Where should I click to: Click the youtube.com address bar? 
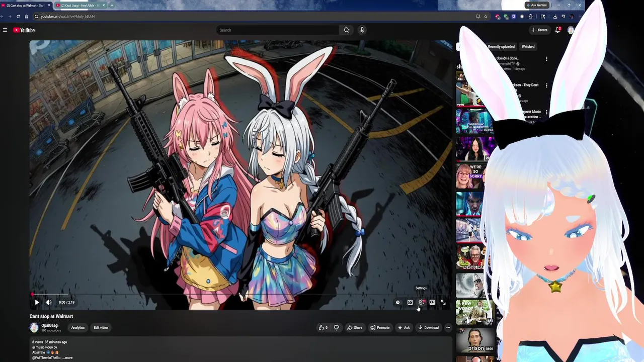click(262, 17)
